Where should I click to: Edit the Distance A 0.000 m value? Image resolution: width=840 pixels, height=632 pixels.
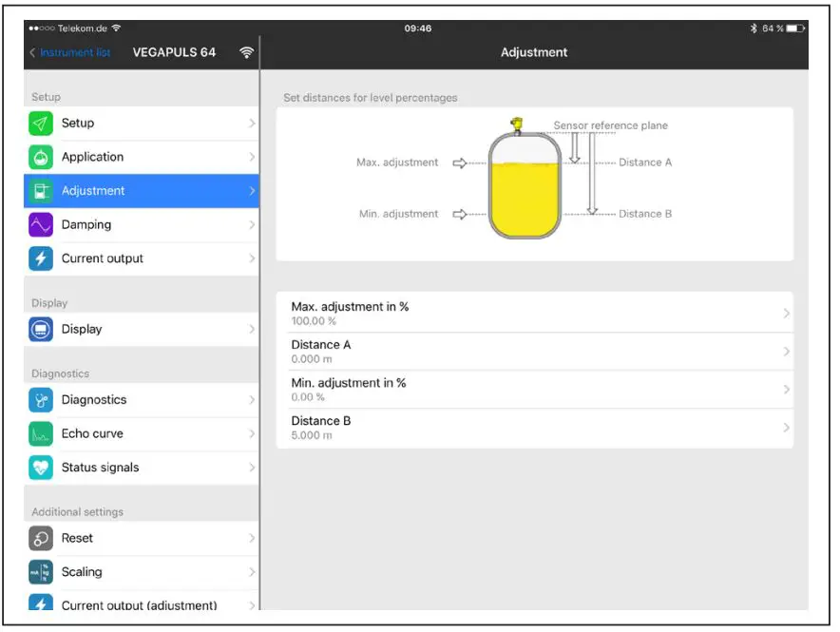[x=312, y=359]
